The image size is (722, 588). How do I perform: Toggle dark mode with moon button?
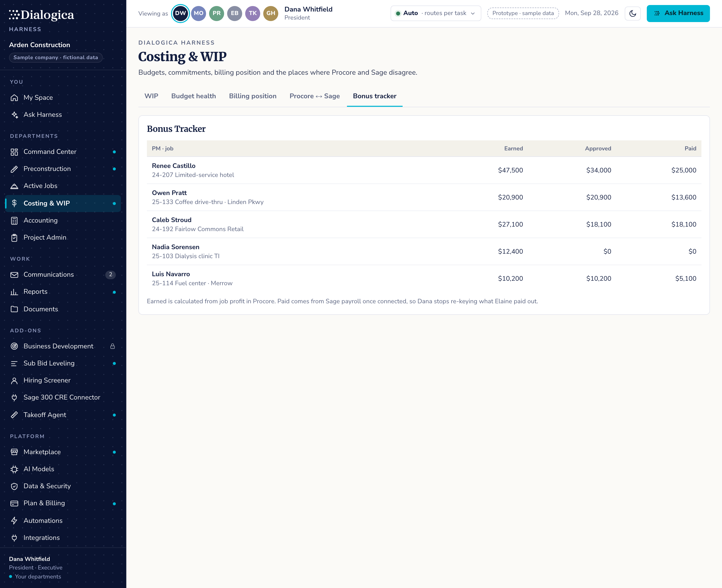[633, 14]
